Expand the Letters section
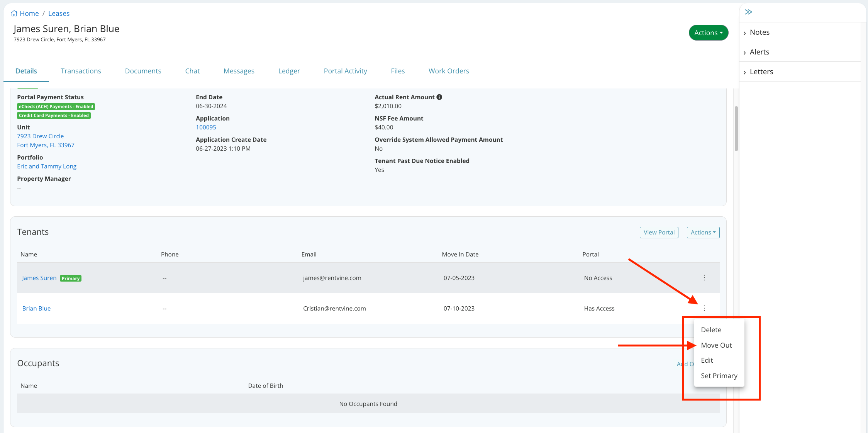868x433 pixels. click(761, 72)
